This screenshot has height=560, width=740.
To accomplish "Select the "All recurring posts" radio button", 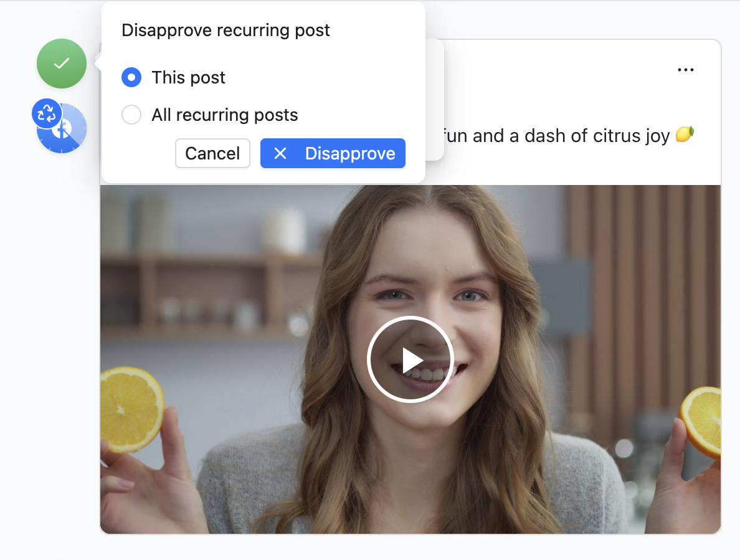I will (x=131, y=115).
